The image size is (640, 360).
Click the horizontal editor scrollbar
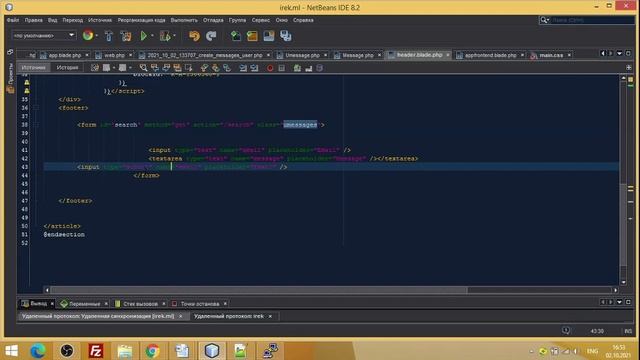pos(258,290)
